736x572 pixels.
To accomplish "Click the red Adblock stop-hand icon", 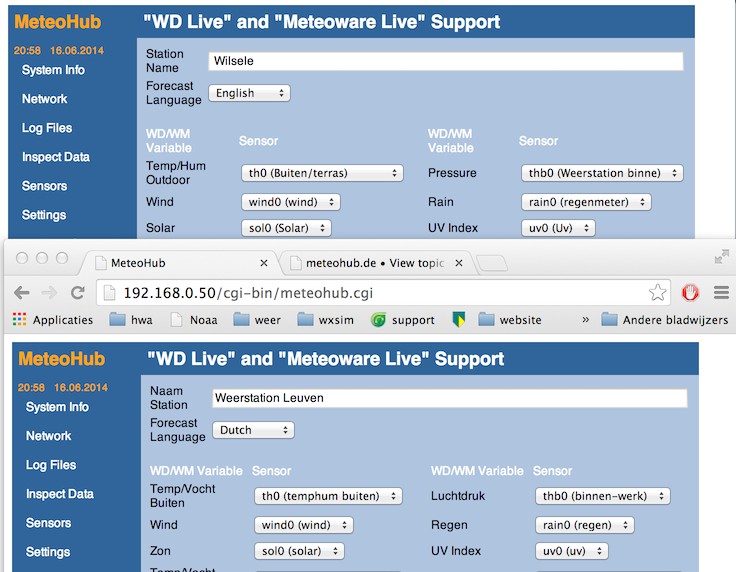I will click(x=690, y=293).
